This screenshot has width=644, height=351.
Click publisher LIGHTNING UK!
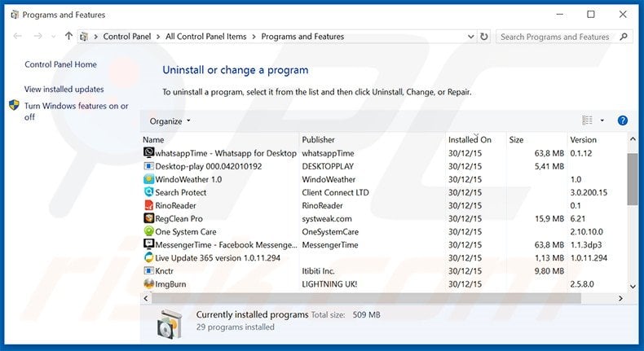329,284
